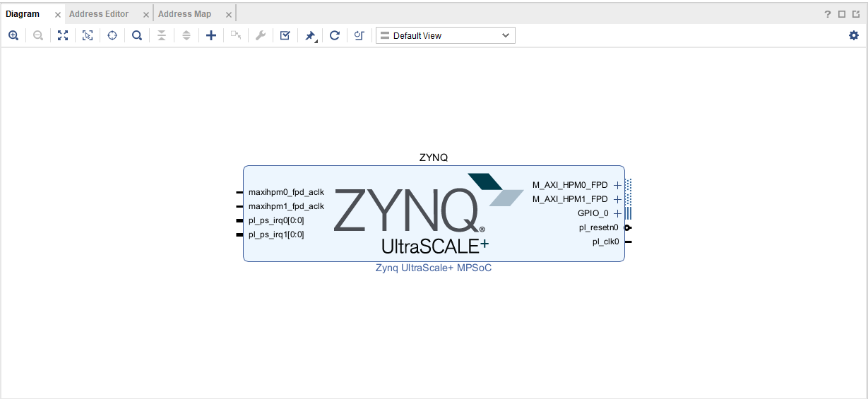Image resolution: width=868 pixels, height=399 pixels.
Task: Switch to the Address Editor tab
Action: pyautogui.click(x=99, y=14)
